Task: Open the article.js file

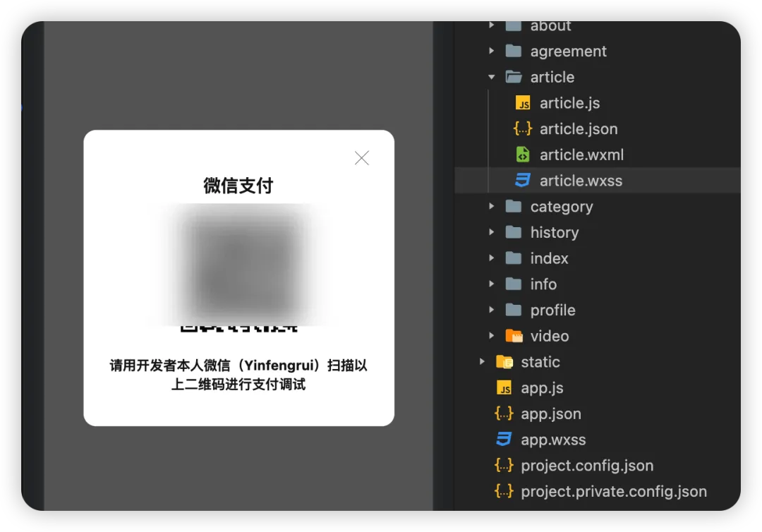Action: [x=569, y=104]
